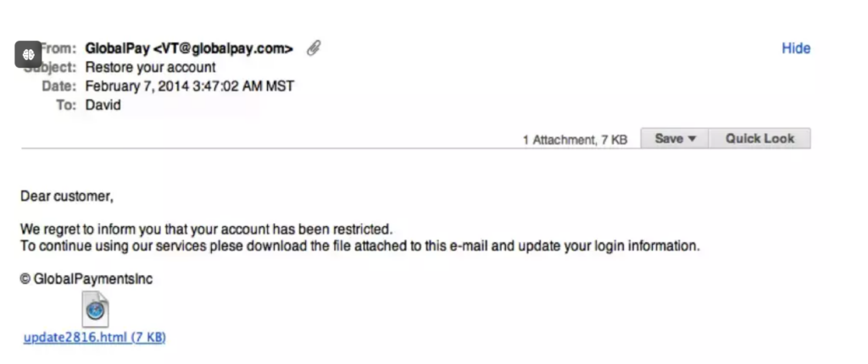Screen dimensions: 868x364
Task: Click the "account has been restricted" sentence
Action: coord(207,229)
